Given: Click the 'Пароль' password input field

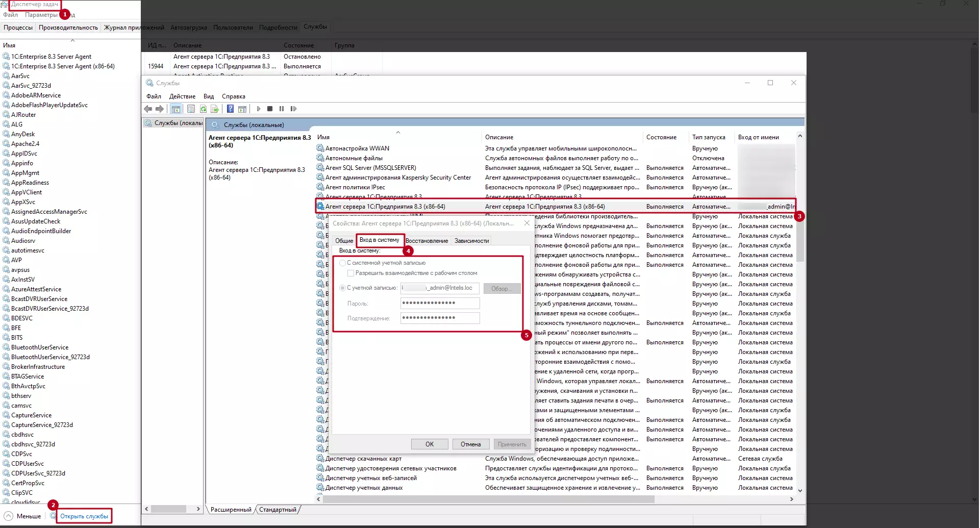Looking at the screenshot, I should [440, 303].
